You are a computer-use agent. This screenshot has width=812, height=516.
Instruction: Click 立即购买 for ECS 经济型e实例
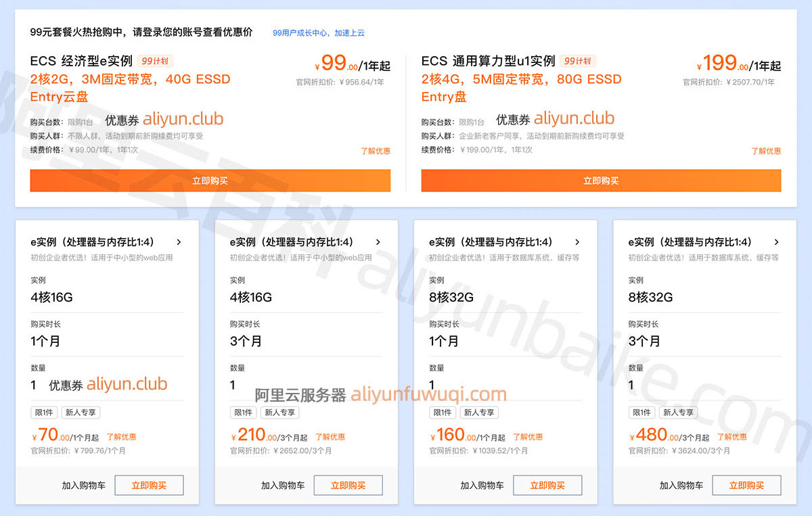point(210,181)
